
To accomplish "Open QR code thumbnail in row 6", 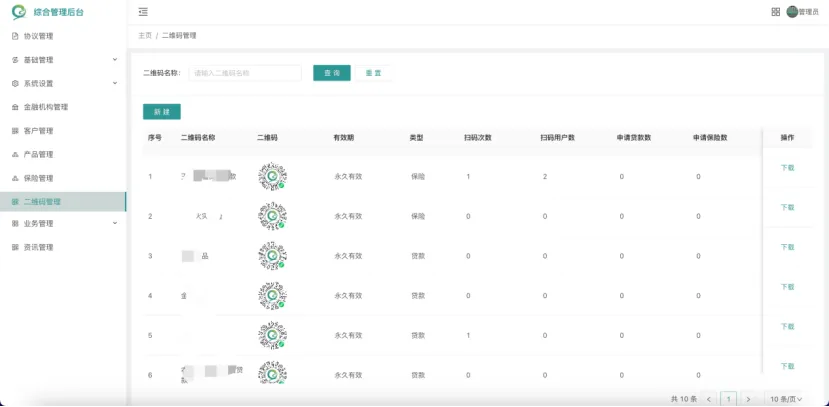I will (x=272, y=373).
